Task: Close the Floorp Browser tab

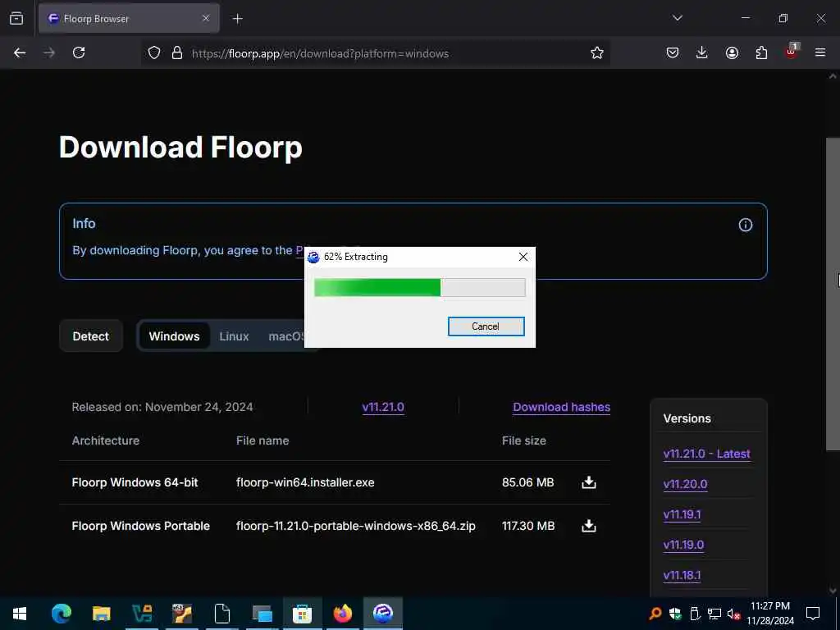Action: pyautogui.click(x=206, y=18)
